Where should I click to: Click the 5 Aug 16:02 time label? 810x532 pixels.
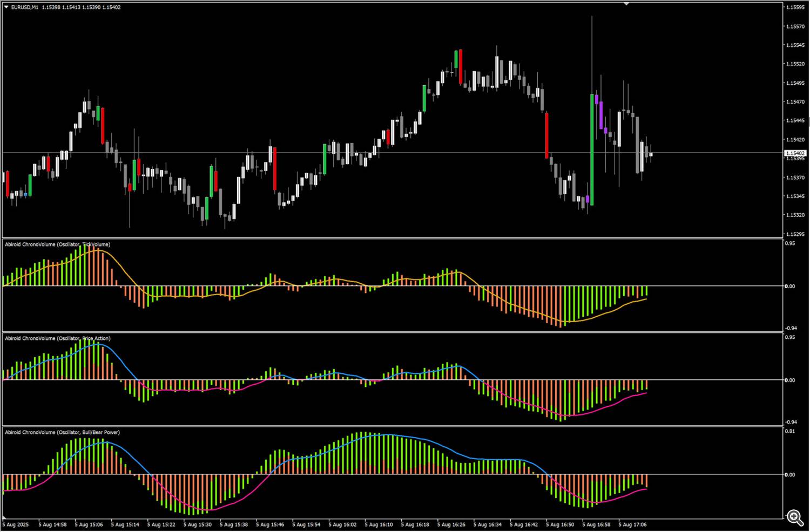tap(342, 524)
